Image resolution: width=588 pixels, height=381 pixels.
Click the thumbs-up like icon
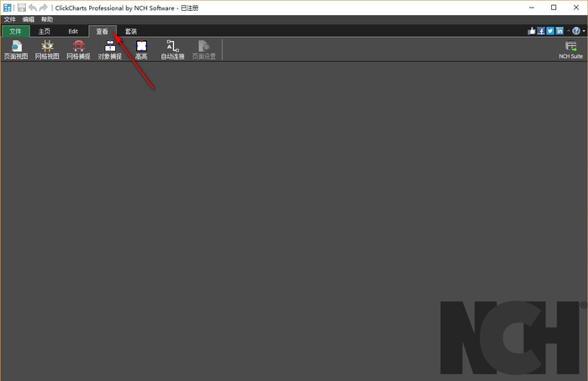pyautogui.click(x=532, y=31)
